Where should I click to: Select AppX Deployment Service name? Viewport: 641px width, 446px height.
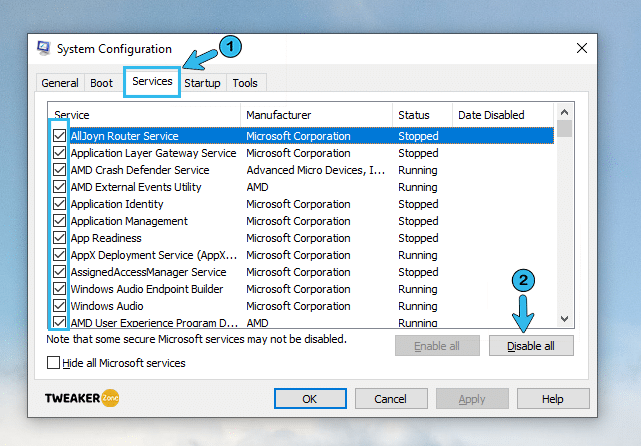pos(154,255)
